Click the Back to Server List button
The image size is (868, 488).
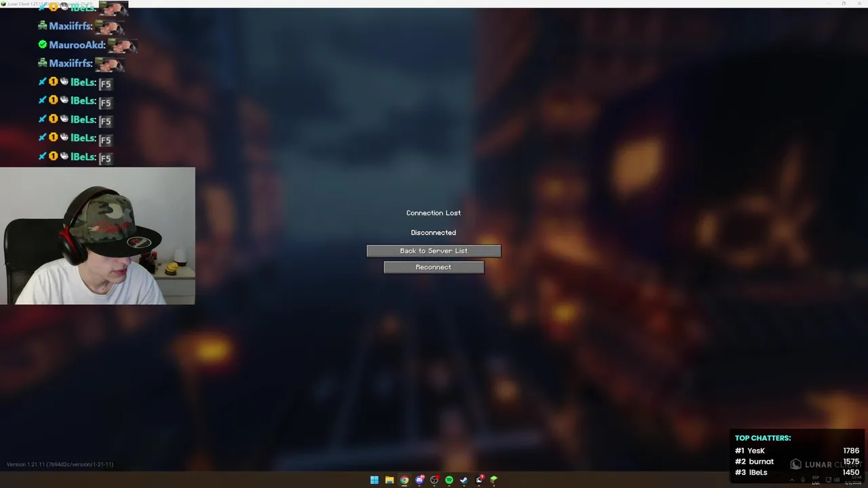tap(434, 251)
